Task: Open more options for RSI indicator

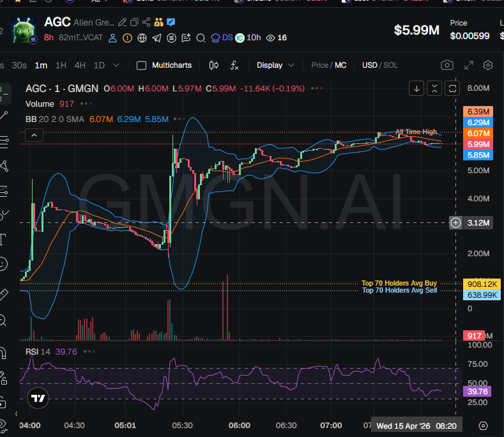Action: pyautogui.click(x=89, y=351)
